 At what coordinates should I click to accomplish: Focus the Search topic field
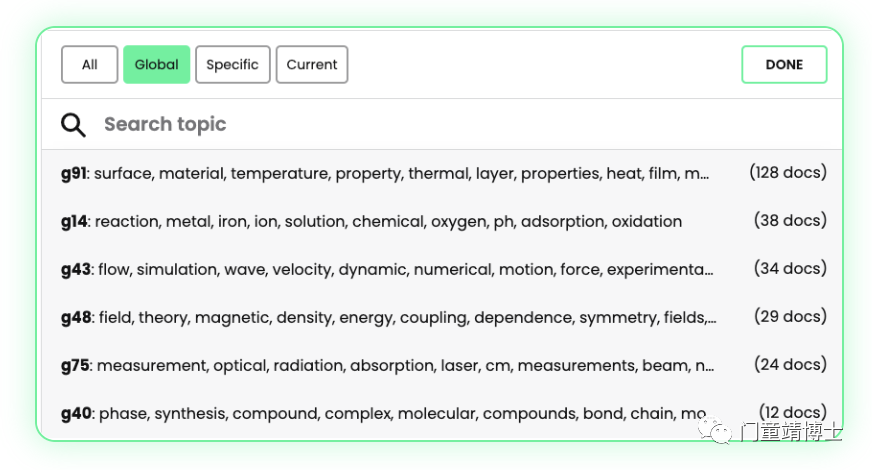click(400, 125)
